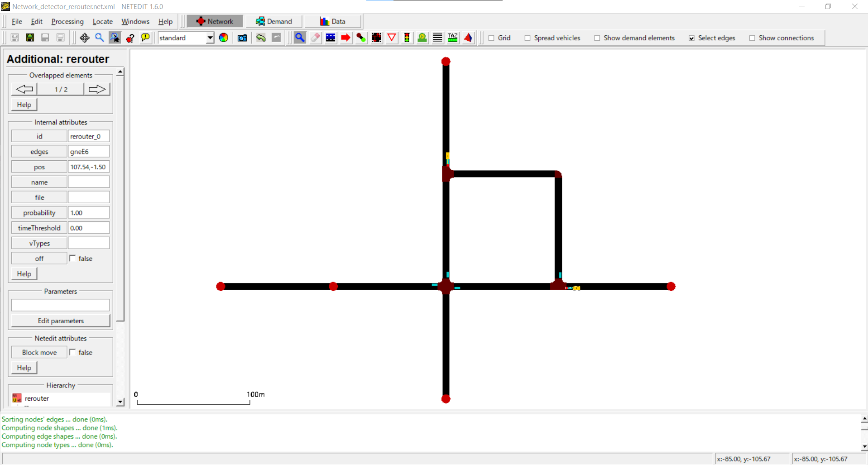Switch to the Demand supermode tab
868x465 pixels.
273,21
